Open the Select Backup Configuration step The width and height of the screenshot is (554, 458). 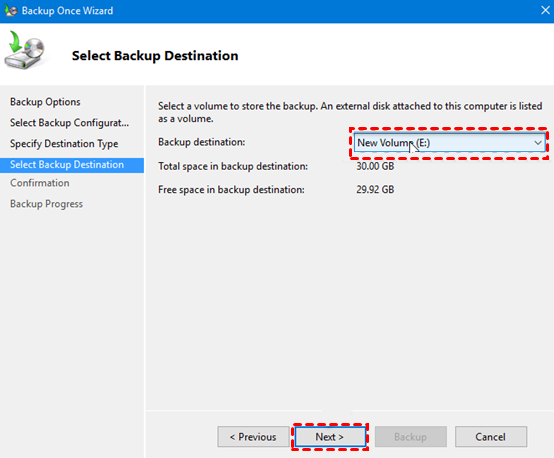pos(69,123)
